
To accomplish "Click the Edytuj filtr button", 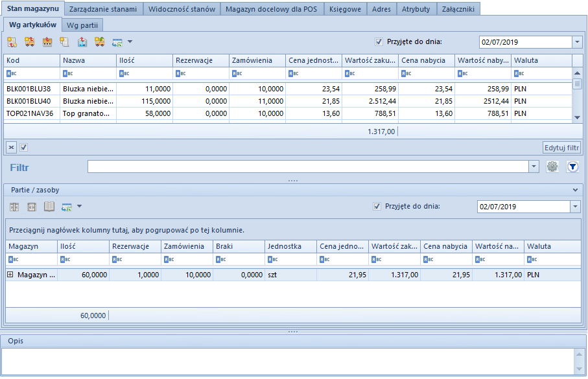I will click(562, 148).
